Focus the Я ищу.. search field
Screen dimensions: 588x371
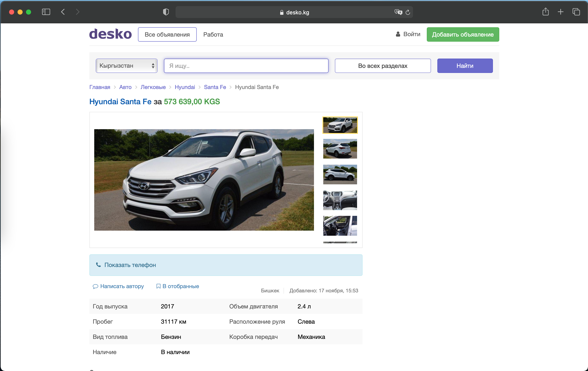246,66
